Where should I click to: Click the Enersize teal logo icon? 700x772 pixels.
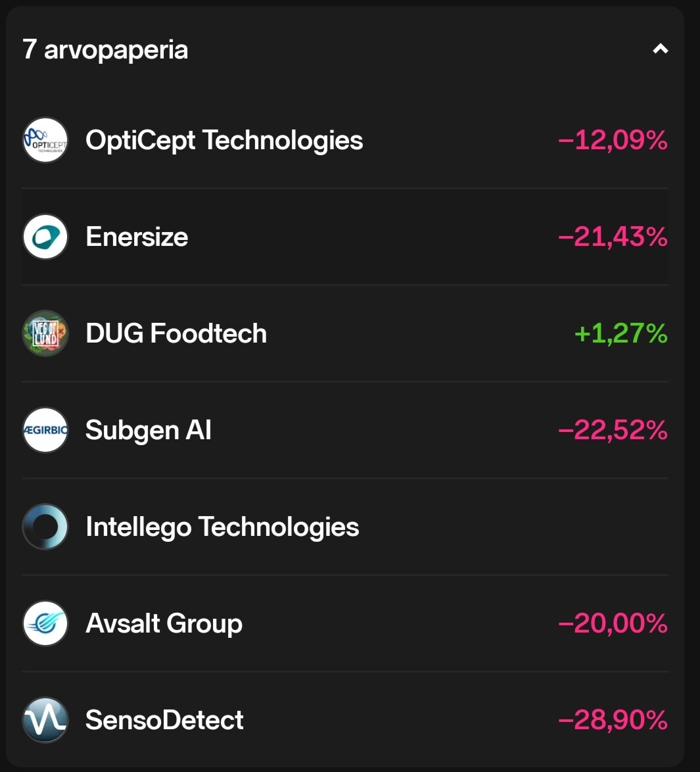[45, 237]
